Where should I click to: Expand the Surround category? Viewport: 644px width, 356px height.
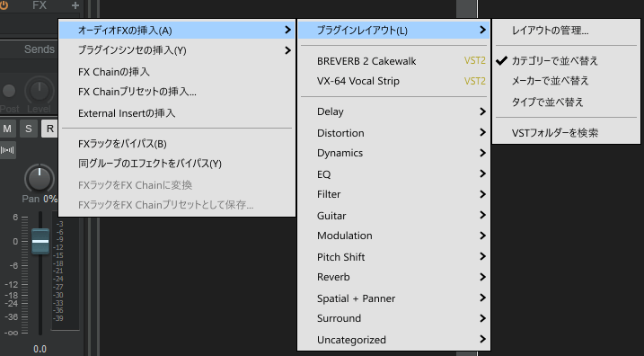393,318
